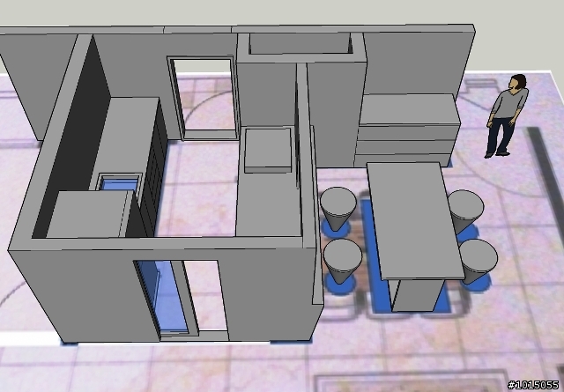This screenshot has height=392, width=564.
Task: Select the rectangular dining table top
Action: point(415,221)
